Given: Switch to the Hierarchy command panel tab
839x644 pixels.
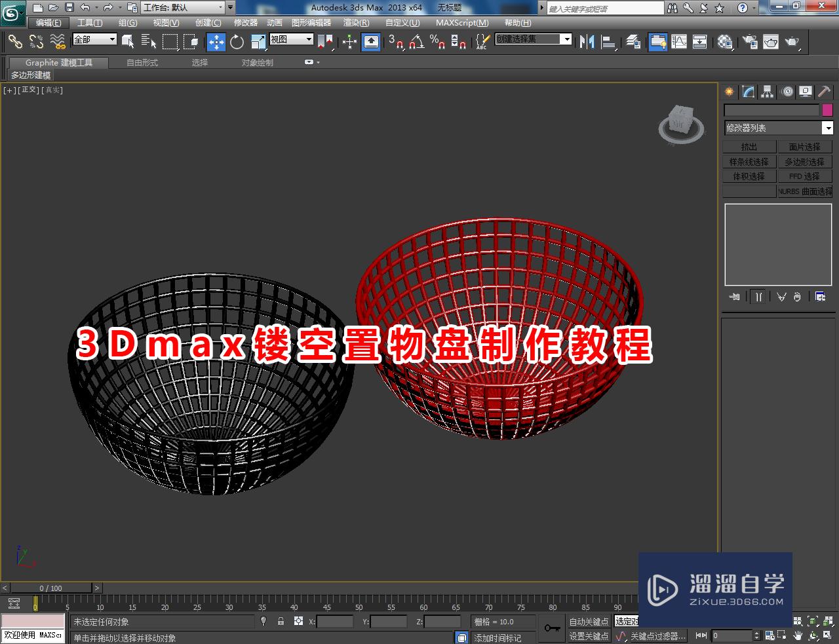Looking at the screenshot, I should tap(768, 92).
